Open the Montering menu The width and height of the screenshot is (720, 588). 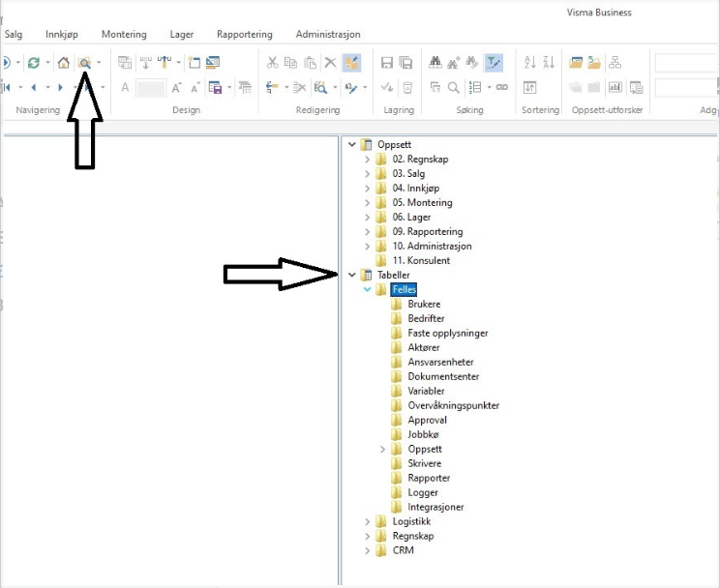pyautogui.click(x=124, y=35)
